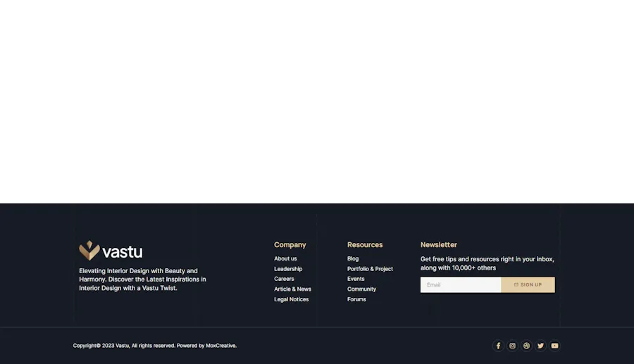
Task: Click the Newsletter heading
Action: pos(438,245)
